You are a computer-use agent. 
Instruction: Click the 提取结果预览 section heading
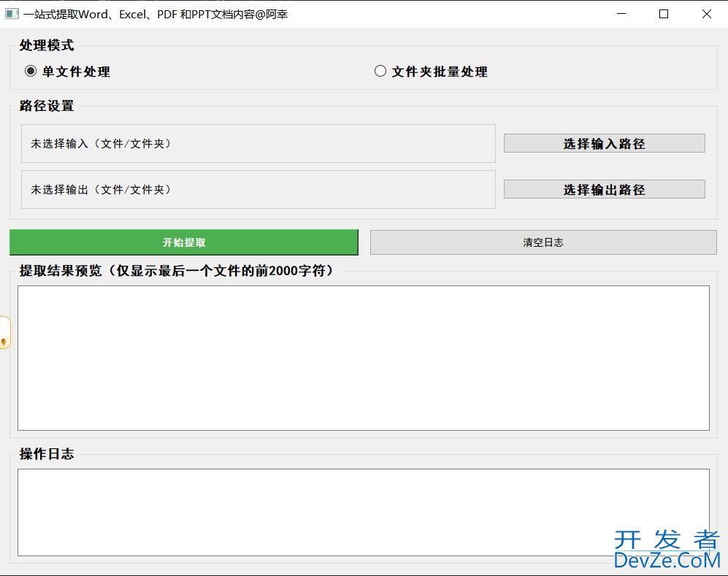coord(176,271)
